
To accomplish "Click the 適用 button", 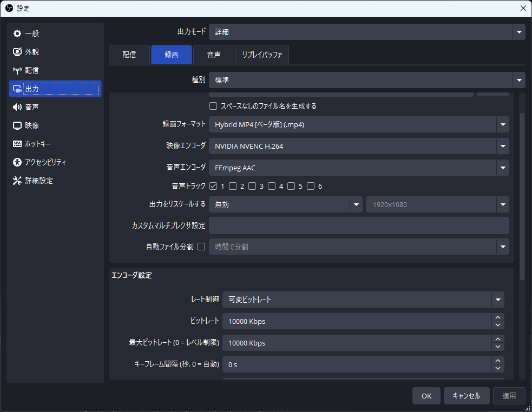I will [509, 396].
